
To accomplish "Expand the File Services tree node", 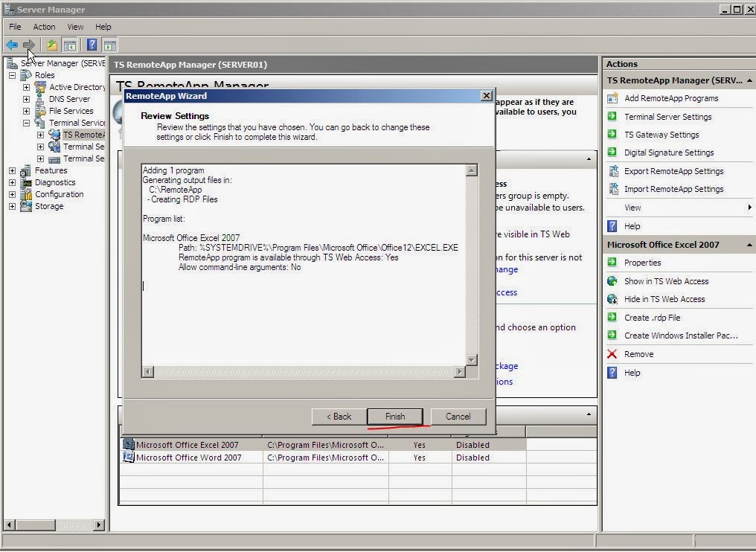I will click(x=27, y=111).
